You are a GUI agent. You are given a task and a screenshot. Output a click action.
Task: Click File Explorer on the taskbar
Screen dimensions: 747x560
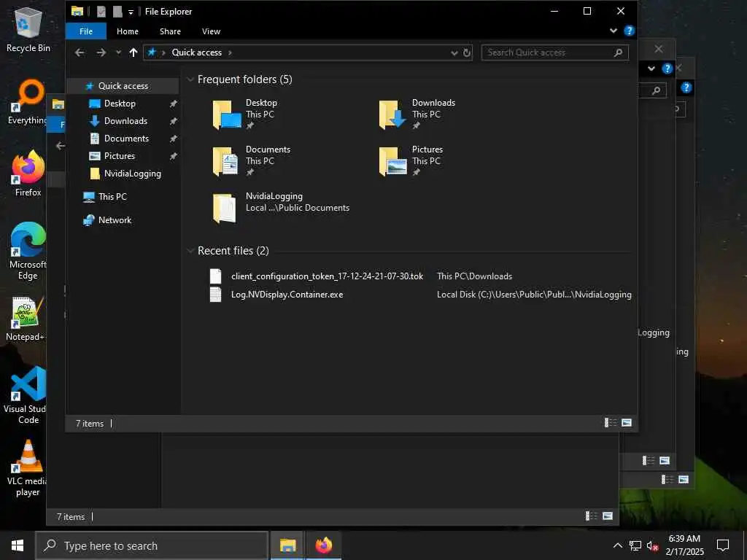tap(287, 545)
